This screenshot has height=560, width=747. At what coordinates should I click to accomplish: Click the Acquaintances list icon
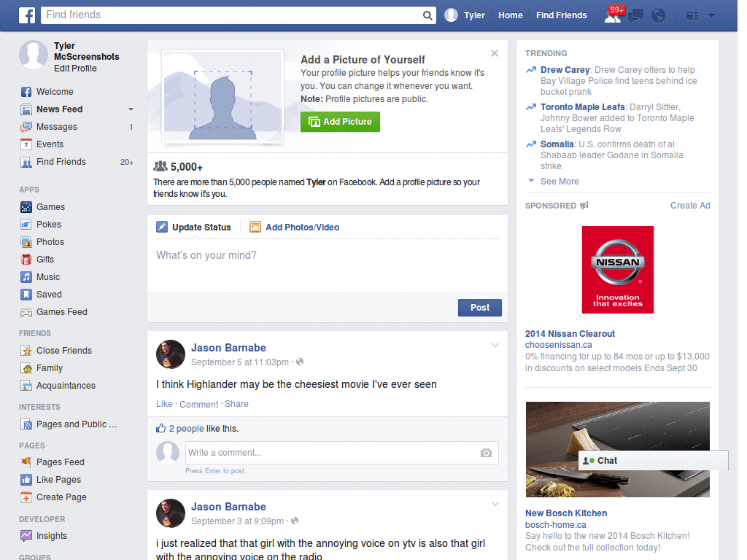pos(26,386)
